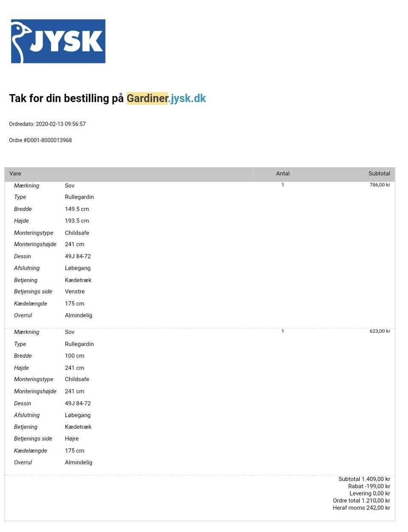
Task: Click the 100 cm Bredde value
Action: [x=74, y=356]
